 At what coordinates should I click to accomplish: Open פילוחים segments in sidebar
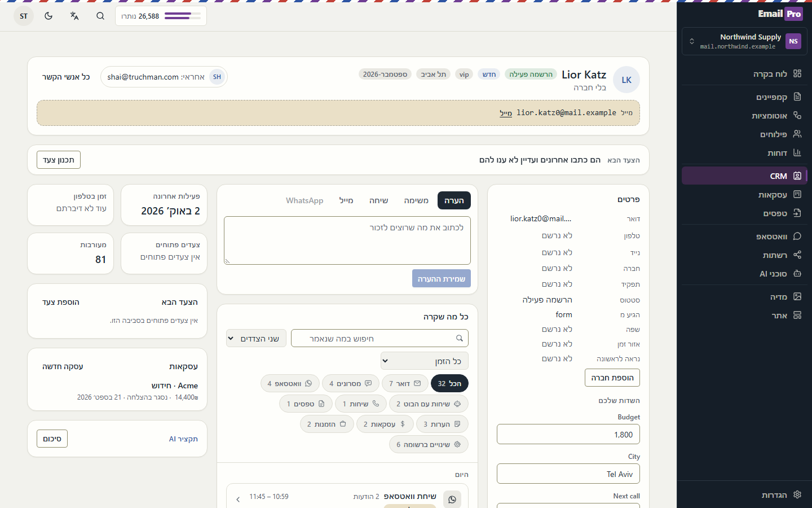744,134
